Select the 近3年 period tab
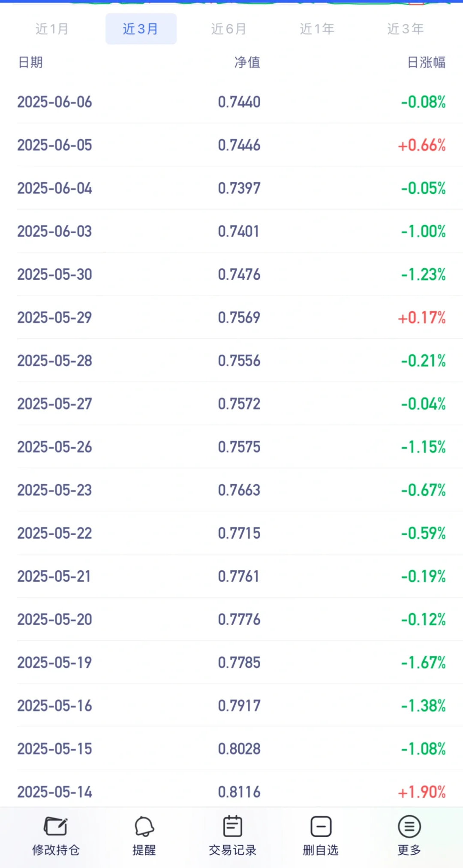463x868 pixels. coord(406,29)
